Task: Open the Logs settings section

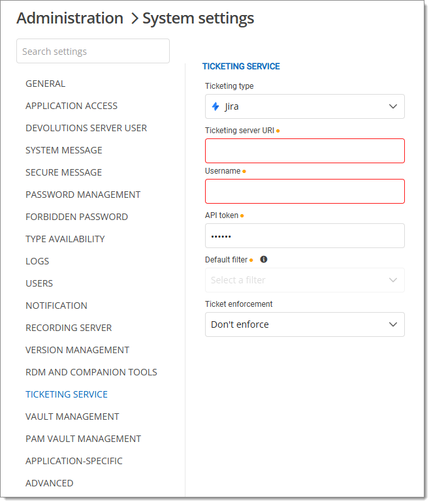Action: pyautogui.click(x=37, y=261)
